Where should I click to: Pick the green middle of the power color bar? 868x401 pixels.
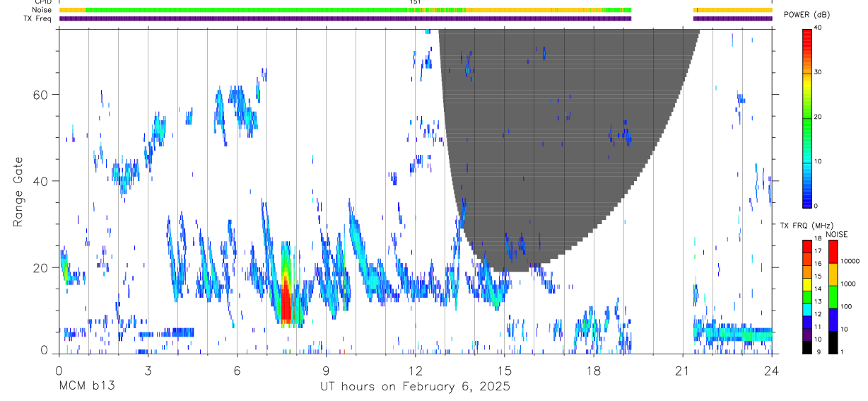(x=807, y=117)
